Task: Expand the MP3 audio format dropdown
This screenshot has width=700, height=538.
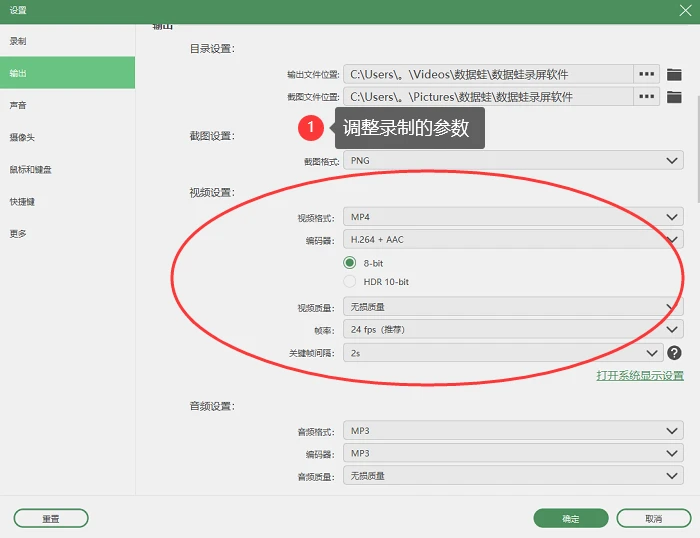Action: tap(513, 431)
